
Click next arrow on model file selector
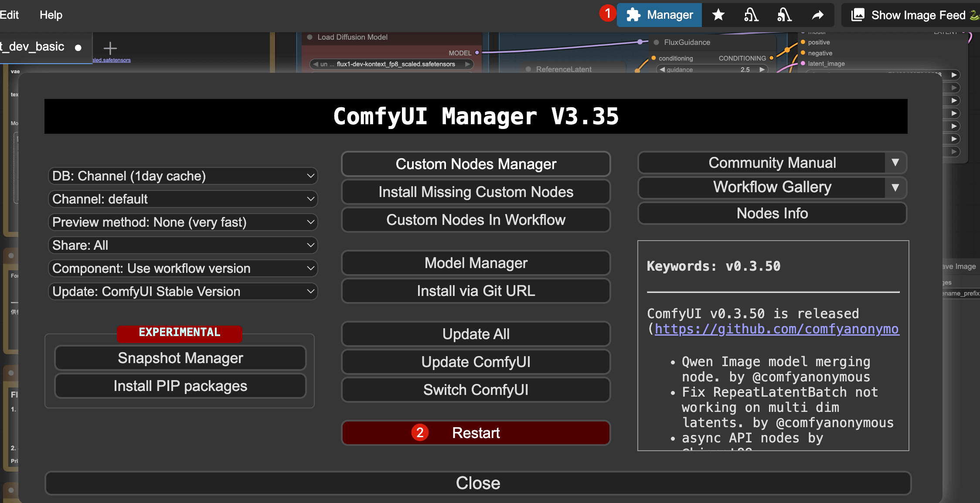click(468, 64)
